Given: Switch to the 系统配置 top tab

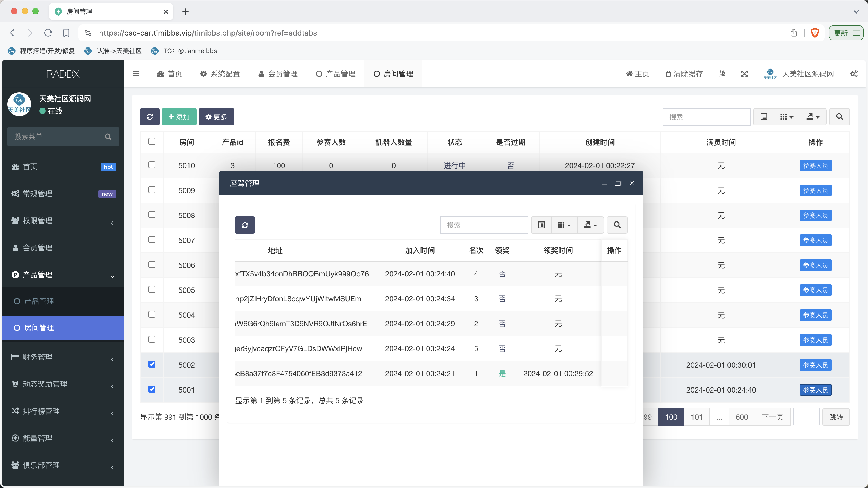Looking at the screenshot, I should [220, 74].
